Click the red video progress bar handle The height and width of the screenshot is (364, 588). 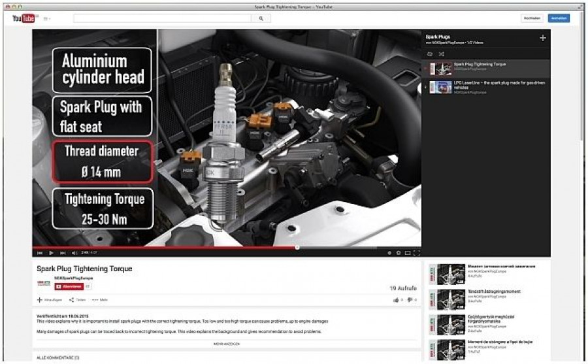point(297,247)
